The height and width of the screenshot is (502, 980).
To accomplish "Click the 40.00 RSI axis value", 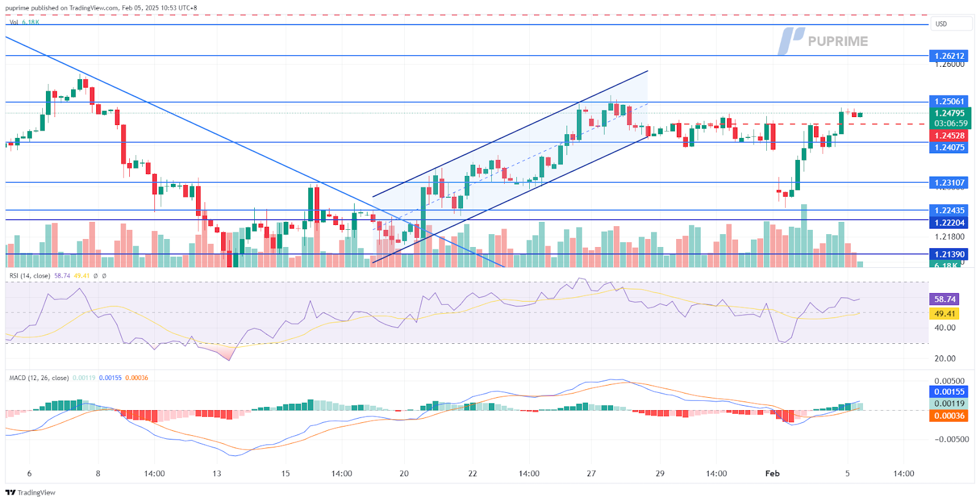I will pyautogui.click(x=944, y=328).
